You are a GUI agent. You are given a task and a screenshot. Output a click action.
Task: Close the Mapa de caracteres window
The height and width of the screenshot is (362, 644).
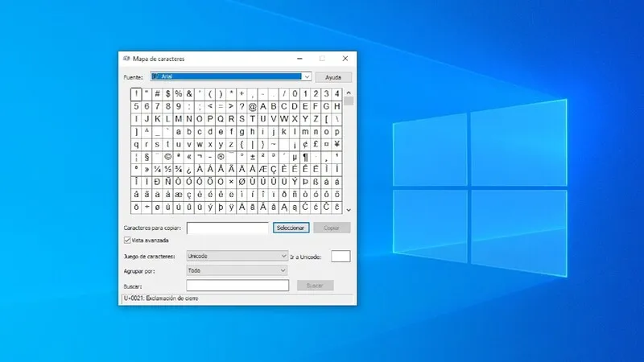pos(345,59)
